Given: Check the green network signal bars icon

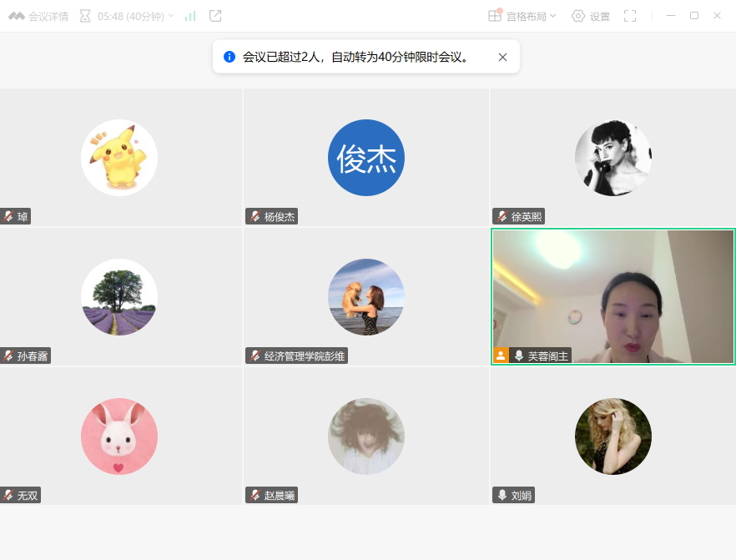Looking at the screenshot, I should pyautogui.click(x=190, y=16).
